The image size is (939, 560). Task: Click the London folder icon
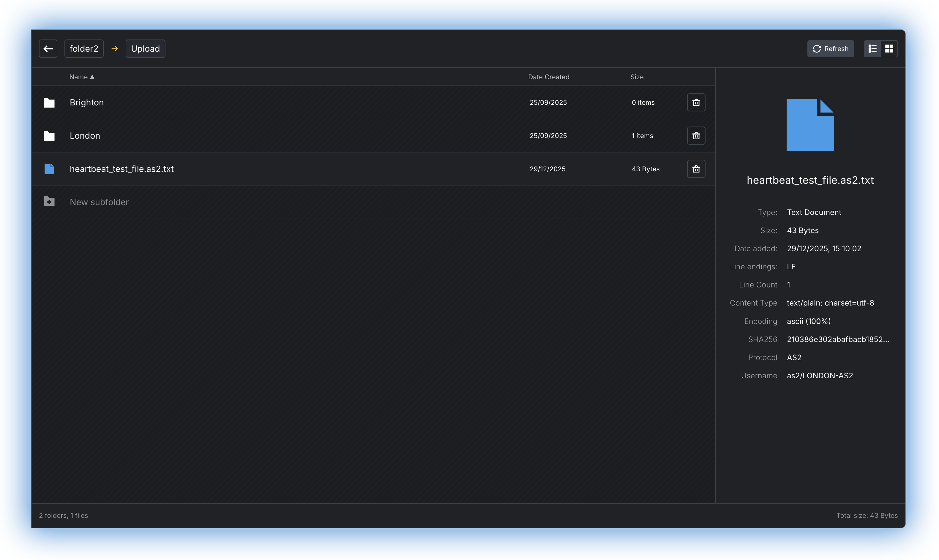pyautogui.click(x=49, y=136)
